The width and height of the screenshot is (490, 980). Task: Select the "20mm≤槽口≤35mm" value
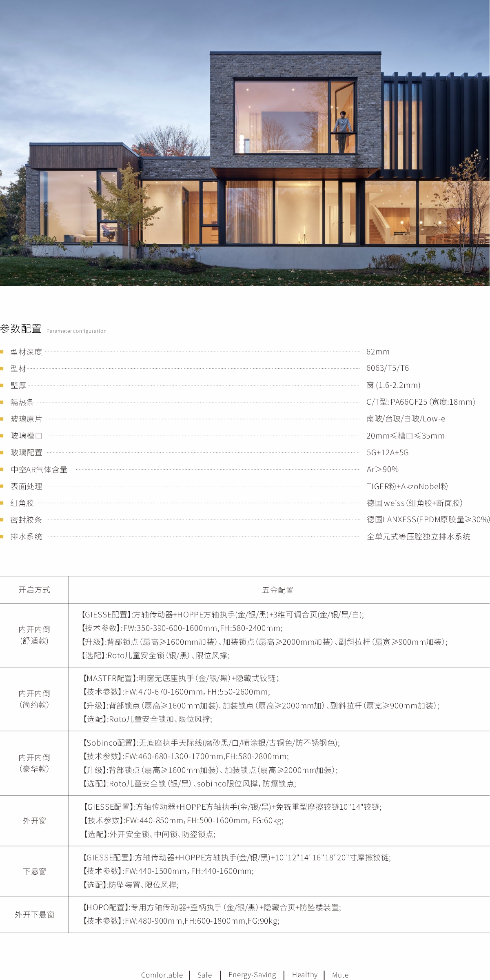(x=406, y=436)
